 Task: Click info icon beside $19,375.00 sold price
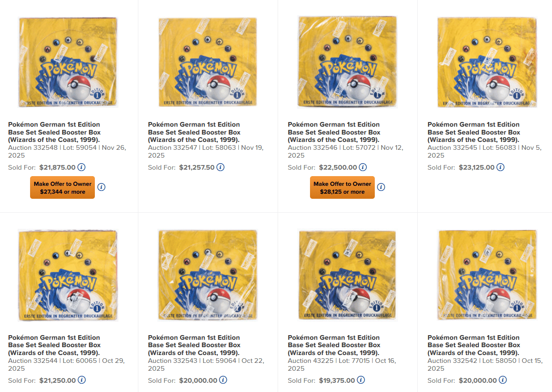point(361,380)
